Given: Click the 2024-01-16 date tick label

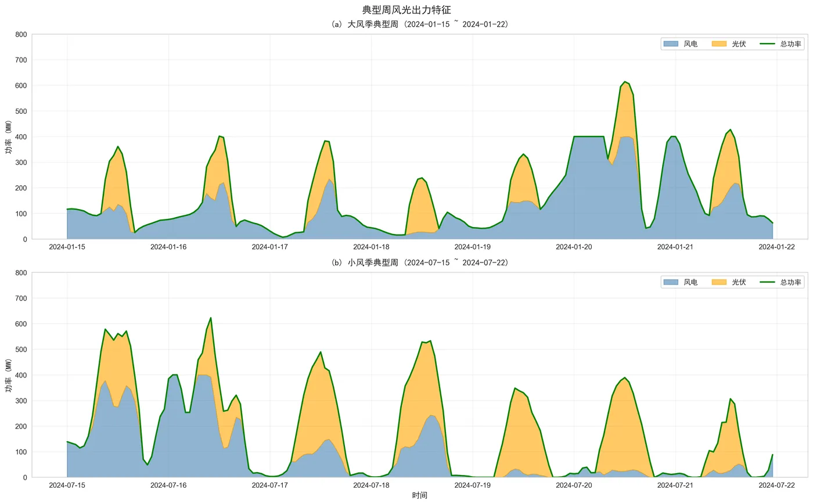Looking at the screenshot, I should point(168,247).
